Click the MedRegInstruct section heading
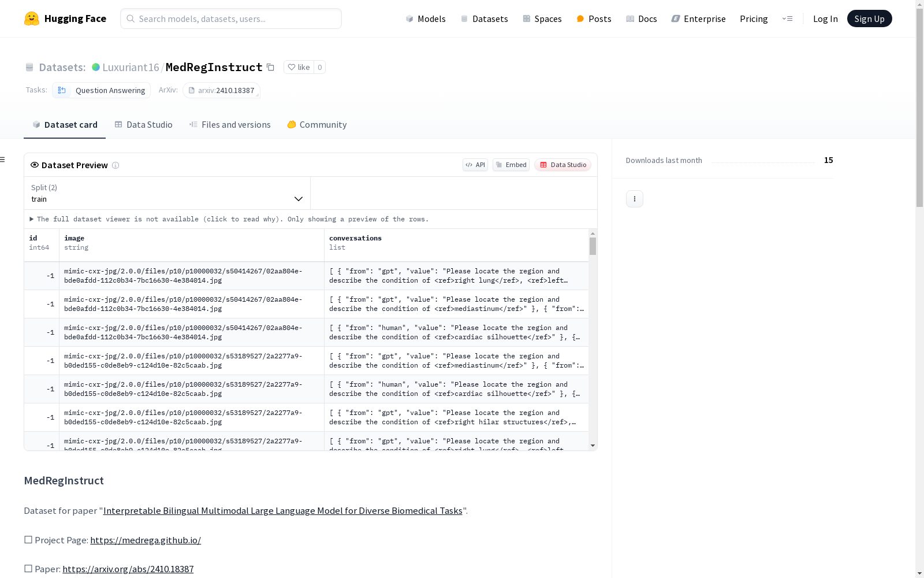The height and width of the screenshot is (578, 924). [x=64, y=481]
